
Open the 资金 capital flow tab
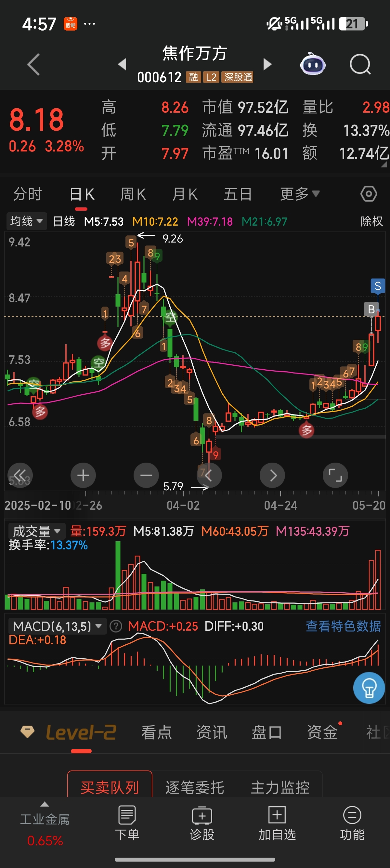322,732
